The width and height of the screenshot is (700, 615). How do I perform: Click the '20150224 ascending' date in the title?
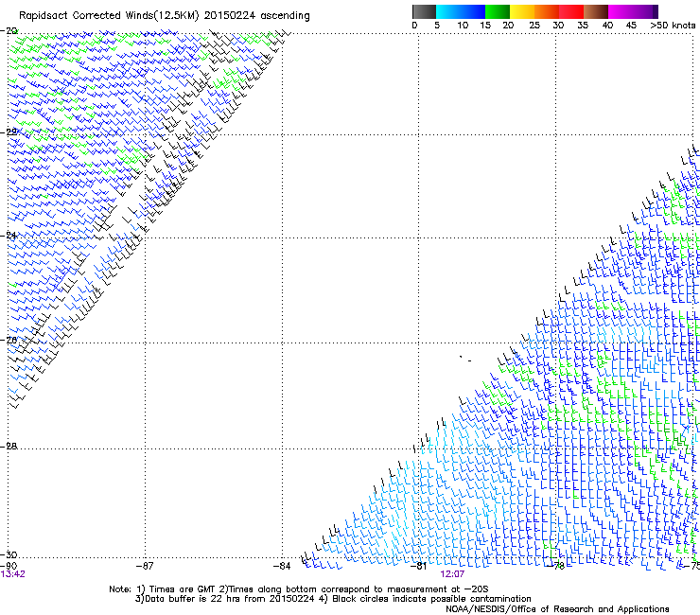coord(256,16)
